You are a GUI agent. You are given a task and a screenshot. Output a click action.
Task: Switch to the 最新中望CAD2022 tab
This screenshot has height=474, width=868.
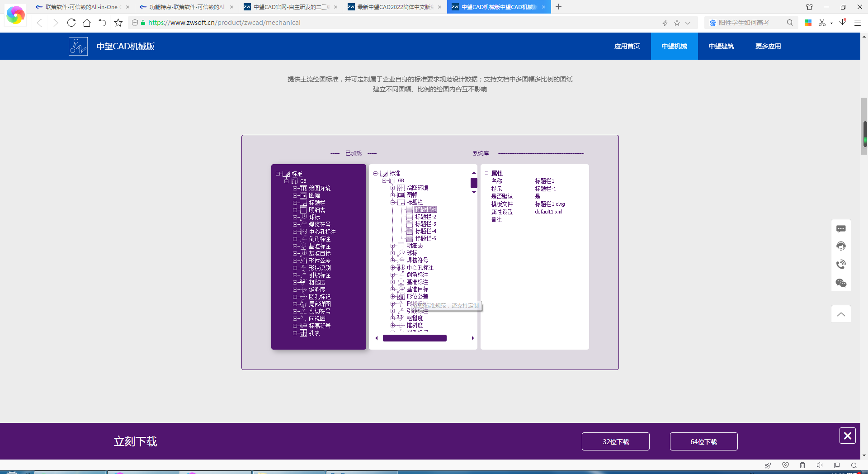(394, 7)
